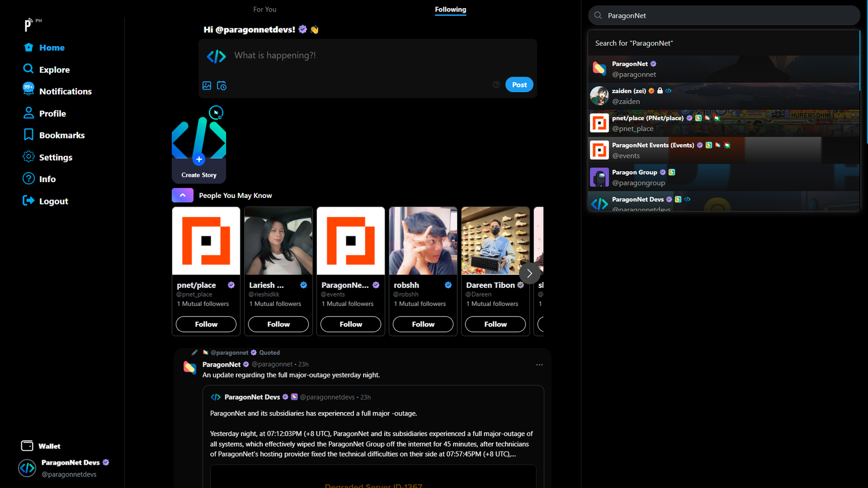The image size is (868, 488).
Task: Collapse the People You May Know section
Action: tap(183, 195)
